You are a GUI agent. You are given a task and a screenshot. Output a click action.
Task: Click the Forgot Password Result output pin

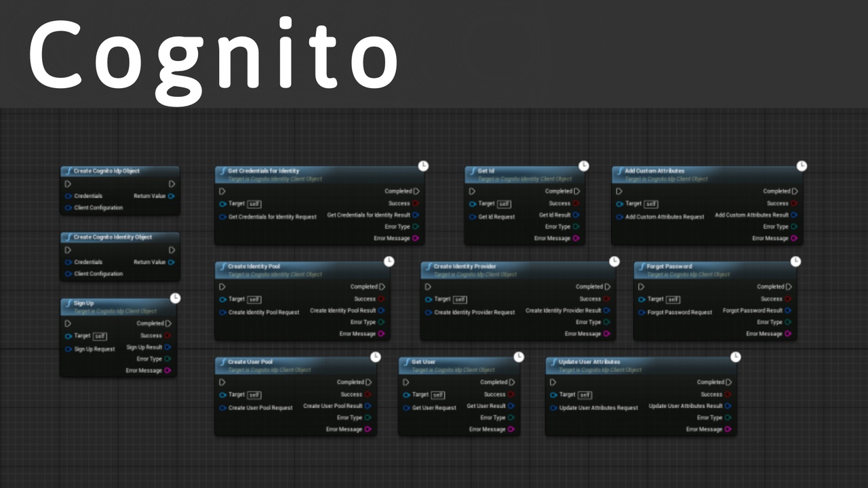click(x=788, y=310)
